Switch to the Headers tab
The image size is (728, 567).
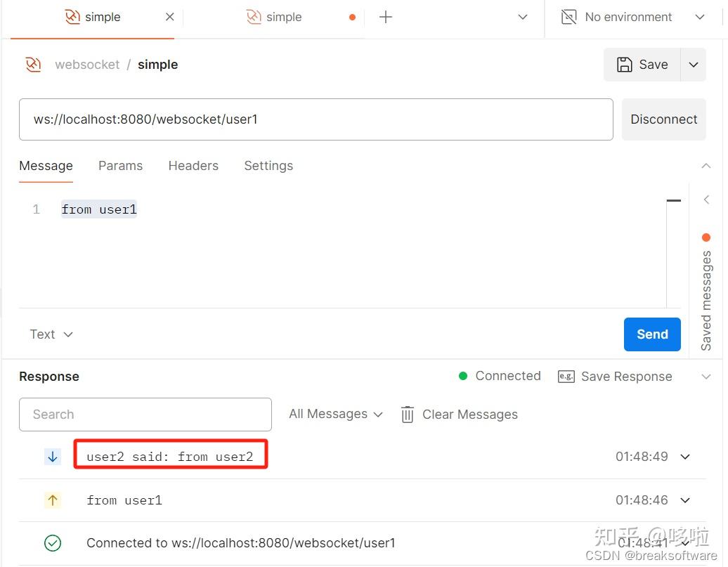pyautogui.click(x=193, y=166)
